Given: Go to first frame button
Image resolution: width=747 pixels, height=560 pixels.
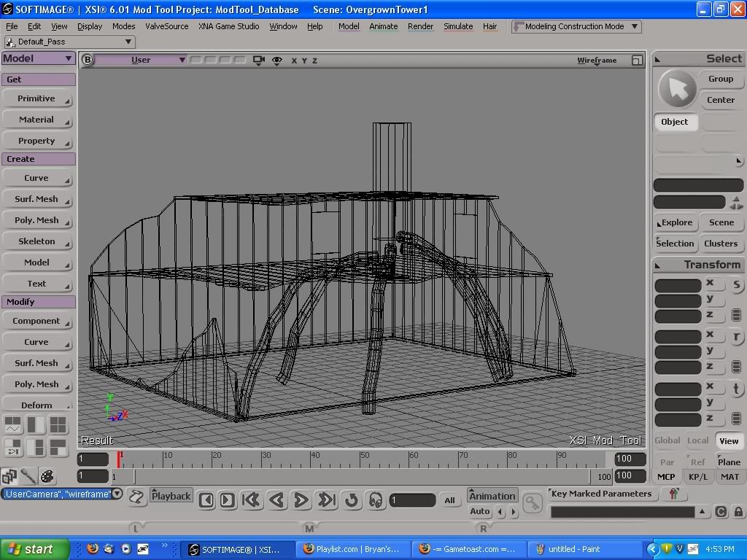Looking at the screenshot, I should click(251, 500).
